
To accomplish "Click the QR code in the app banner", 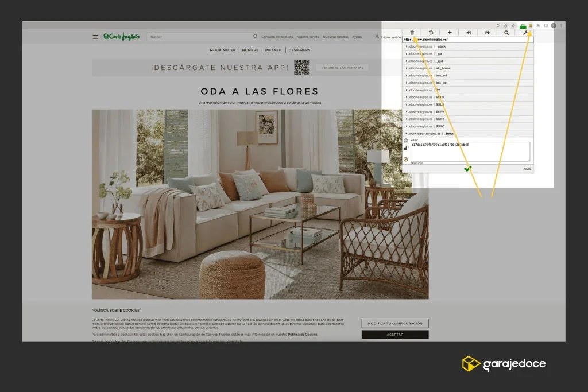I will pos(301,68).
